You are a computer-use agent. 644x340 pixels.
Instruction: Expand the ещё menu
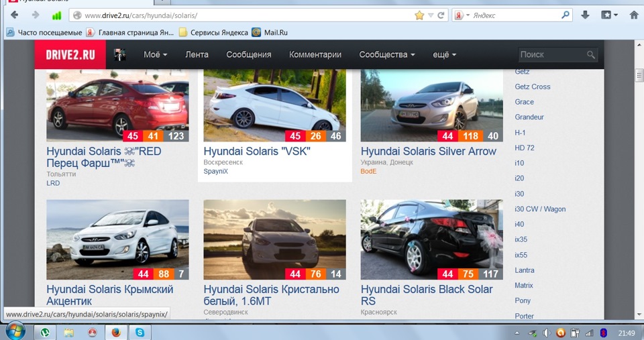coord(444,54)
